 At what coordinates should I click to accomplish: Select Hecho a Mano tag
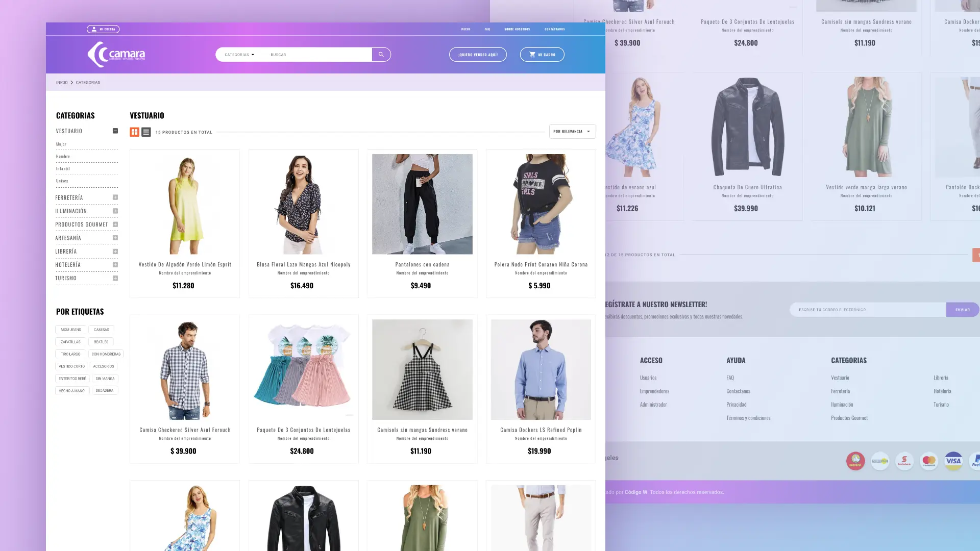pyautogui.click(x=72, y=391)
